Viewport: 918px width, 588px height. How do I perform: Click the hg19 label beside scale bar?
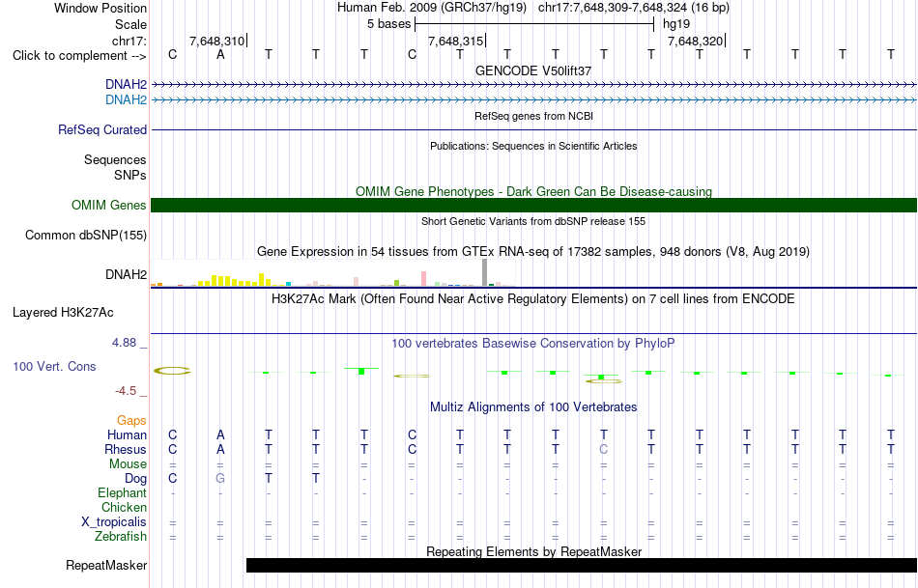coord(676,24)
